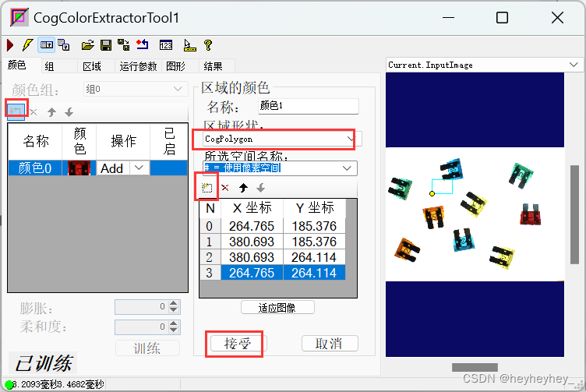This screenshot has height=392, width=586.
Task: Select vertex row header number 0
Action: click(x=210, y=226)
